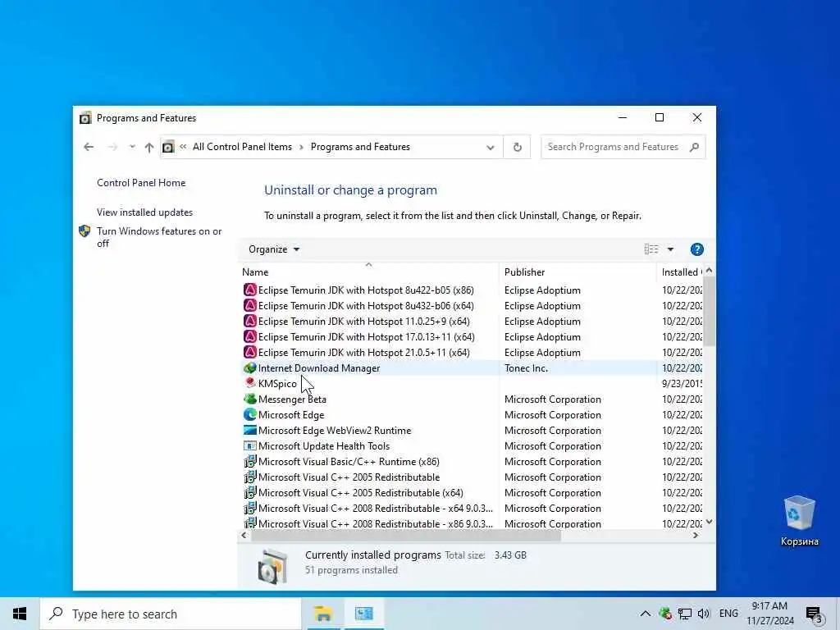840x630 pixels.
Task: Select the Messenger Beta row name
Action: [x=292, y=399]
